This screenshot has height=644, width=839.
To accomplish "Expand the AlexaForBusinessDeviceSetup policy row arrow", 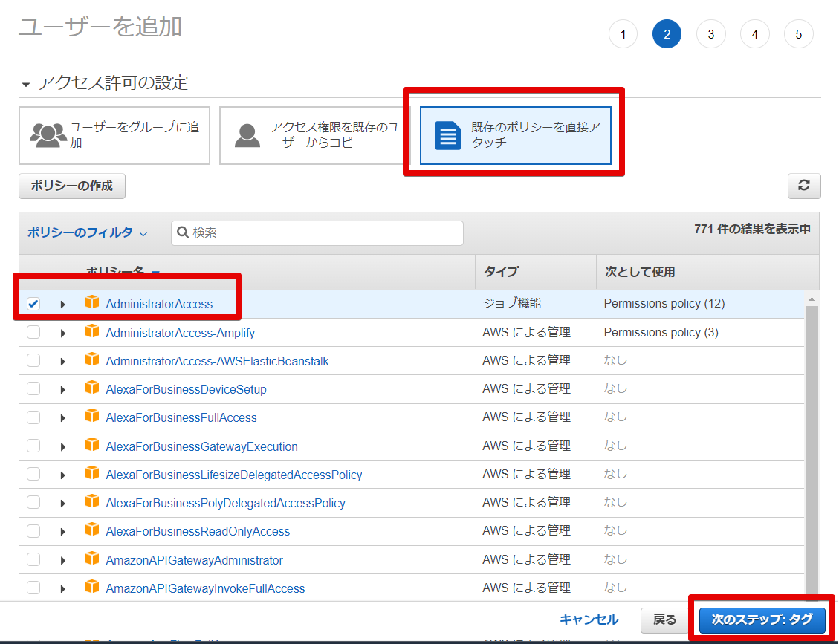I will [x=63, y=389].
